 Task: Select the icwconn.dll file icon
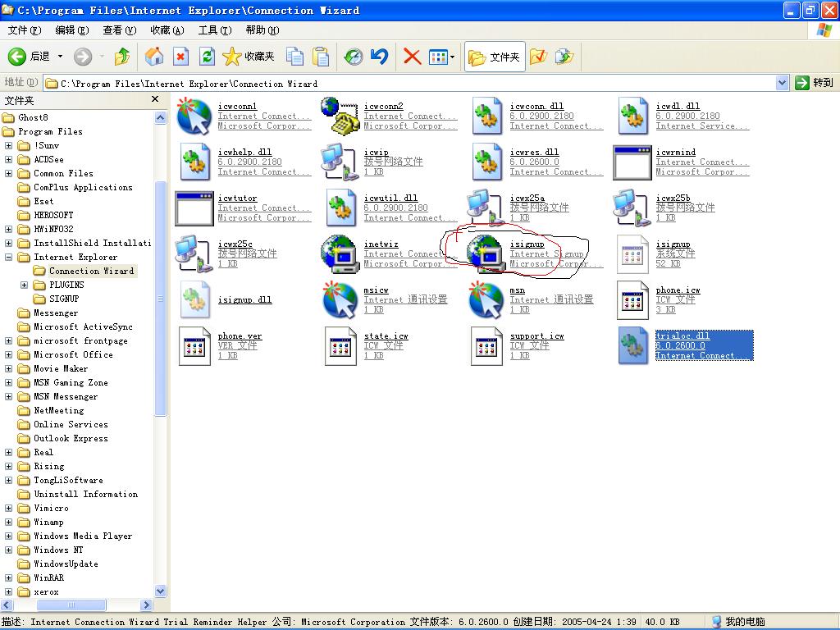pyautogui.click(x=486, y=116)
